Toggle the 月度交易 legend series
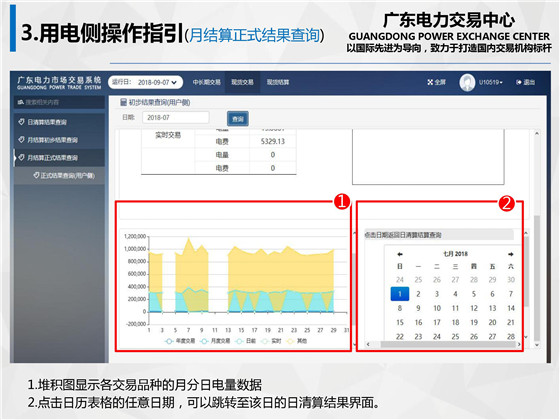The width and height of the screenshot is (560, 420). [215, 341]
